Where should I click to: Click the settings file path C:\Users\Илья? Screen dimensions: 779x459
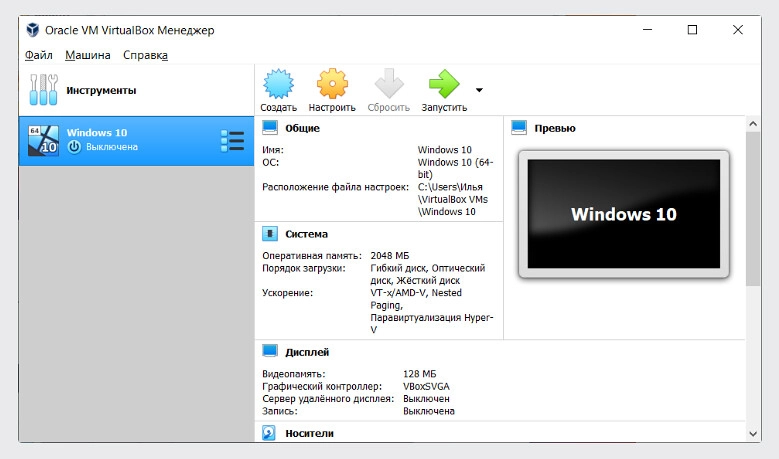(x=450, y=187)
